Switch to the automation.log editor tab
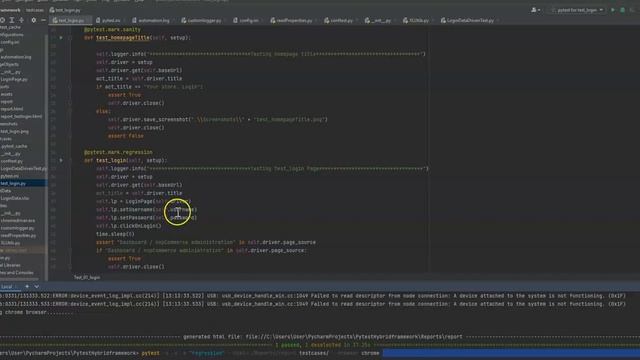 point(152,20)
